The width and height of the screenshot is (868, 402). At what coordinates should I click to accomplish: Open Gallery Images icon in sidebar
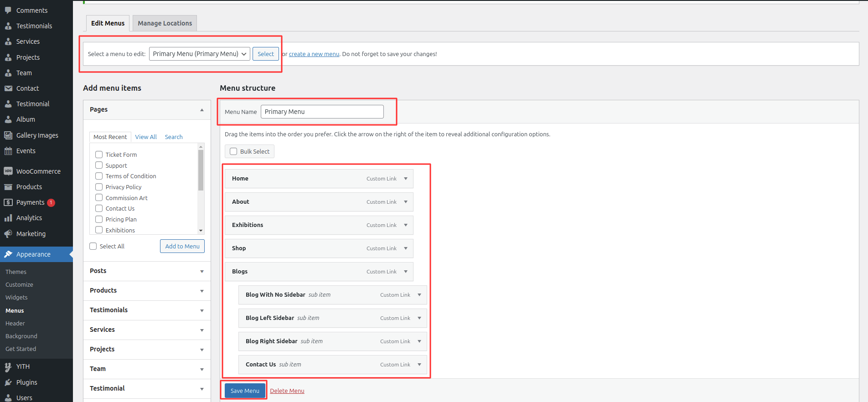(x=8, y=135)
